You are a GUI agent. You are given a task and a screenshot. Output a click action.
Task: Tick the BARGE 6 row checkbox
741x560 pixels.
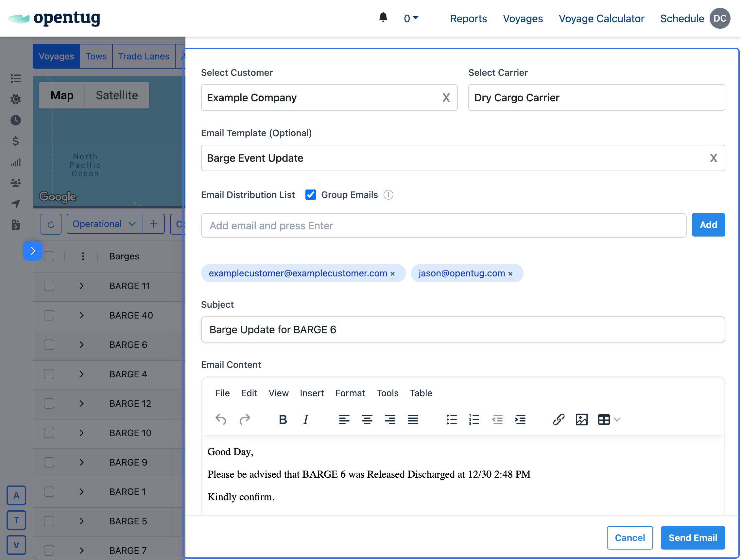point(49,345)
